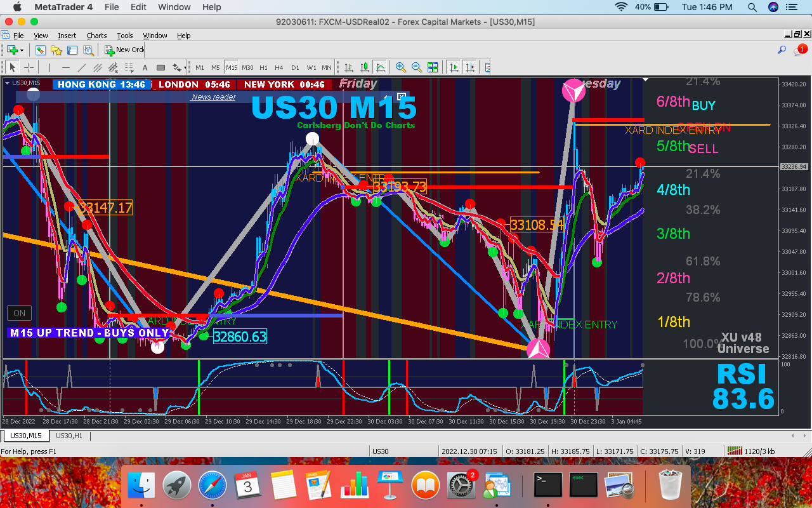Open the templates dropdown at toolbar edge
Image resolution: width=812 pixels, height=508 pixels.
[x=487, y=67]
